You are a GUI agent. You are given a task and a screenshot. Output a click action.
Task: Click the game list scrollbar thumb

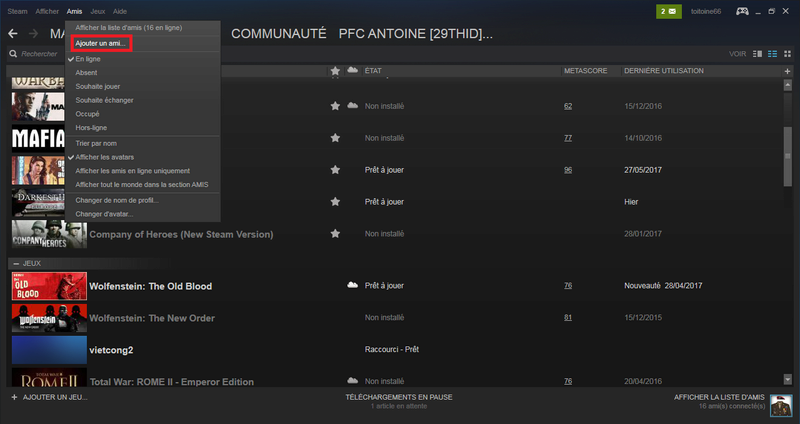(x=788, y=156)
